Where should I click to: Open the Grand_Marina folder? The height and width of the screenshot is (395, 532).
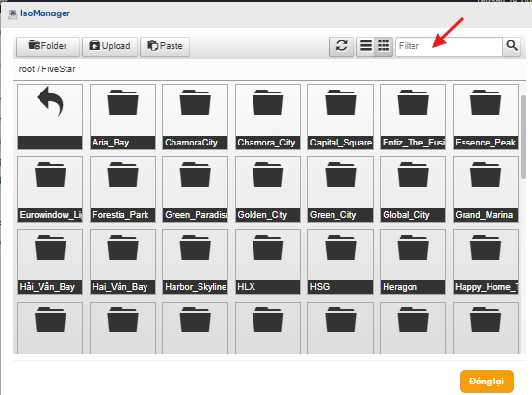486,189
